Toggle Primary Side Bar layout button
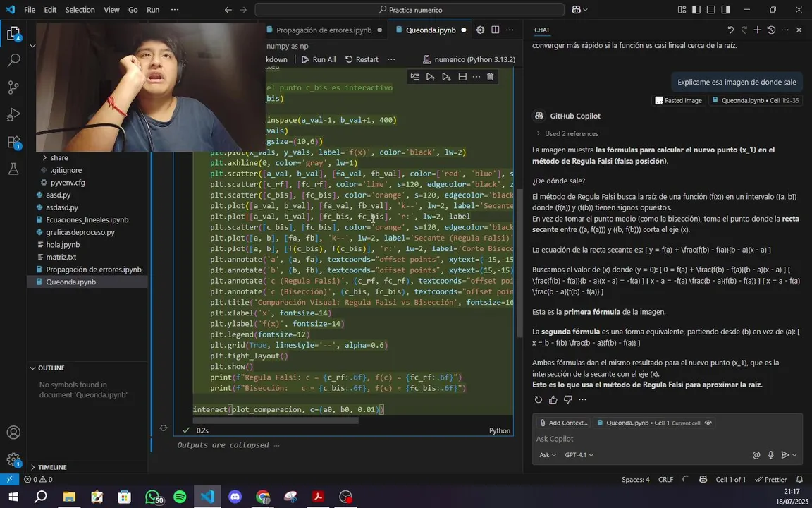This screenshot has width=812, height=508. click(x=696, y=9)
